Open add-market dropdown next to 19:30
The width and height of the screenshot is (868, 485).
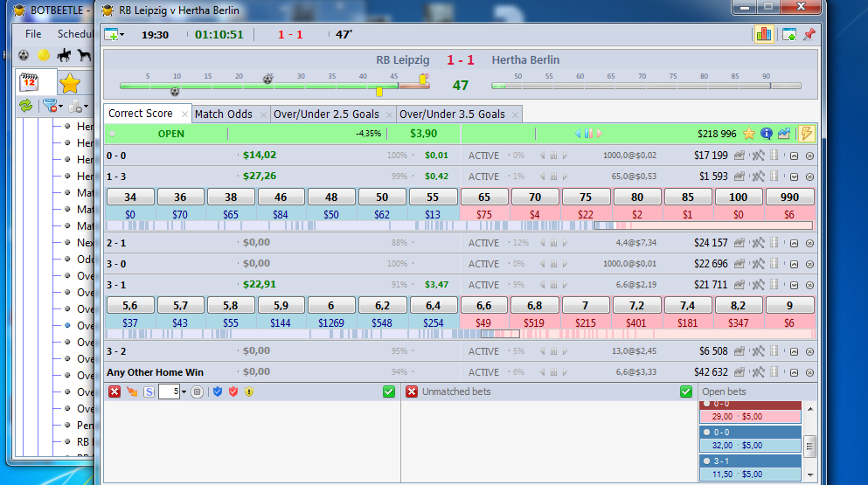click(x=122, y=35)
